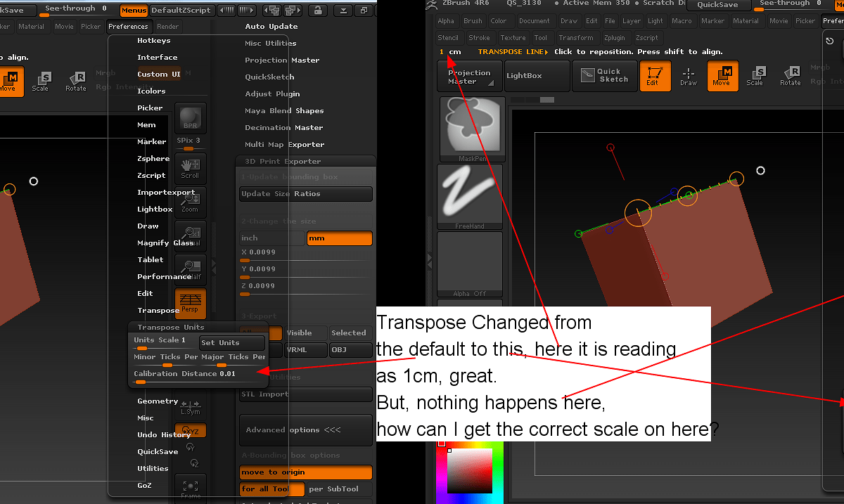Expand Performance preferences section
This screenshot has height=504, width=844.
point(164,277)
